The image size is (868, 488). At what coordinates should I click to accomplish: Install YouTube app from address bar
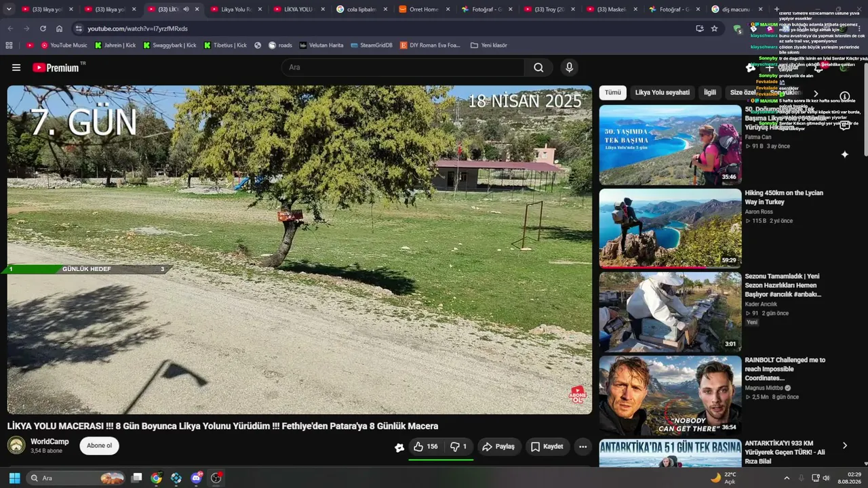click(699, 28)
